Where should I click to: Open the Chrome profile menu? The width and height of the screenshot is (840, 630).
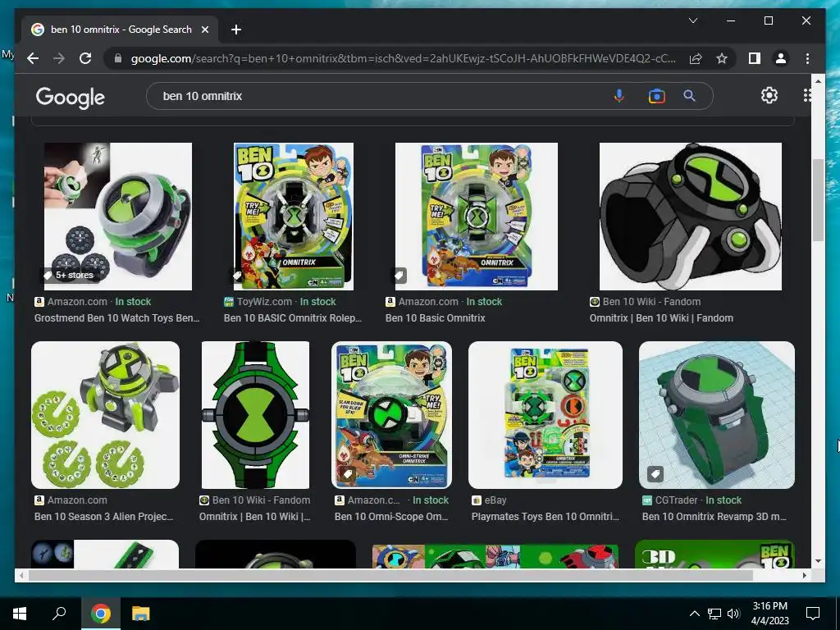(781, 58)
